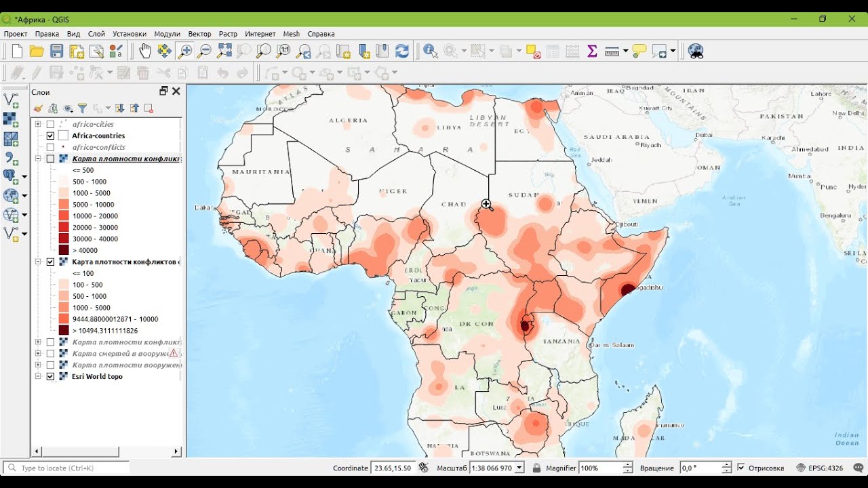Uncheck Карта плотности конфликтов layer with <= 100 legend
The height and width of the screenshot is (488, 868).
[50, 262]
